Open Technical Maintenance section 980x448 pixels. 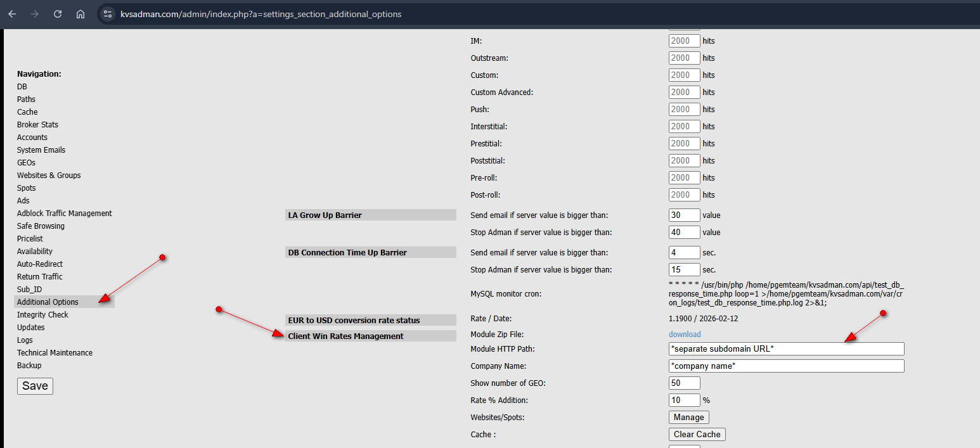tap(55, 353)
